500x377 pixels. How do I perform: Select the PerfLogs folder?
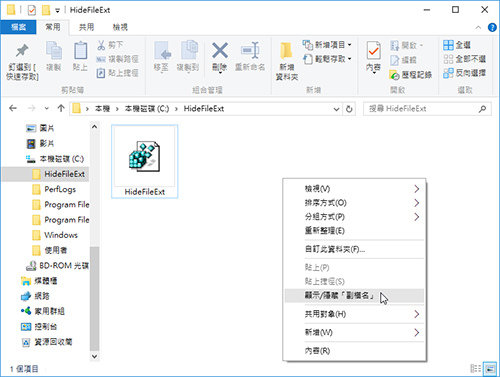(54, 189)
